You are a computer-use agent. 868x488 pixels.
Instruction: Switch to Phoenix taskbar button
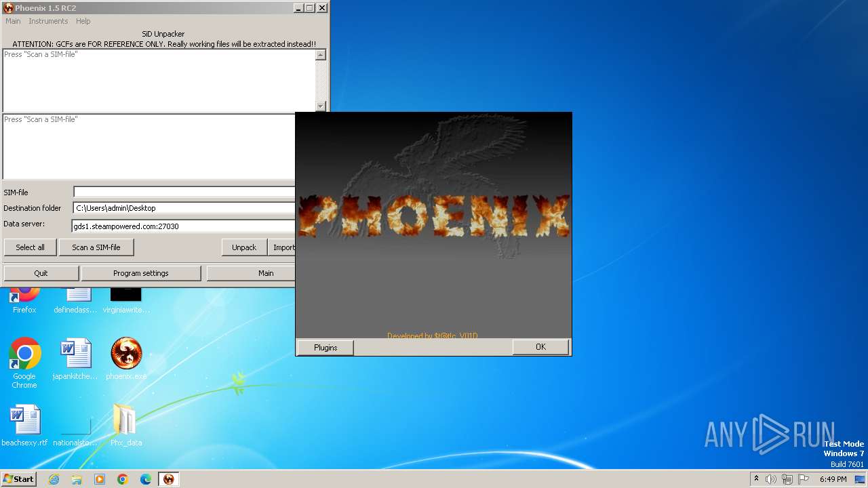[x=169, y=479]
